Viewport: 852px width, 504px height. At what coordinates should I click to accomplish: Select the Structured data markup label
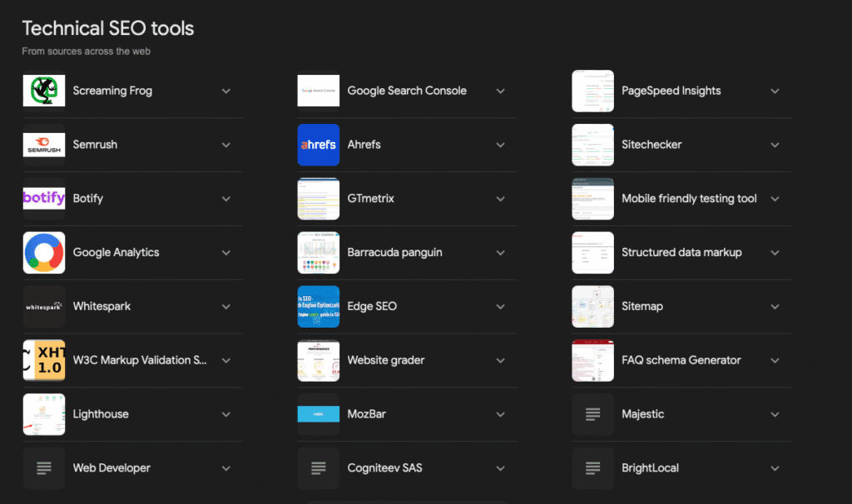[x=681, y=253]
